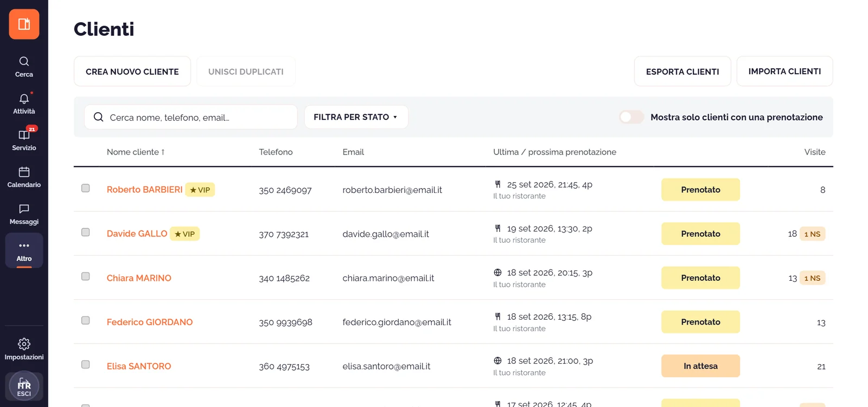868x407 pixels.
Task: Click the ESCI logout avatar
Action: [24, 386]
